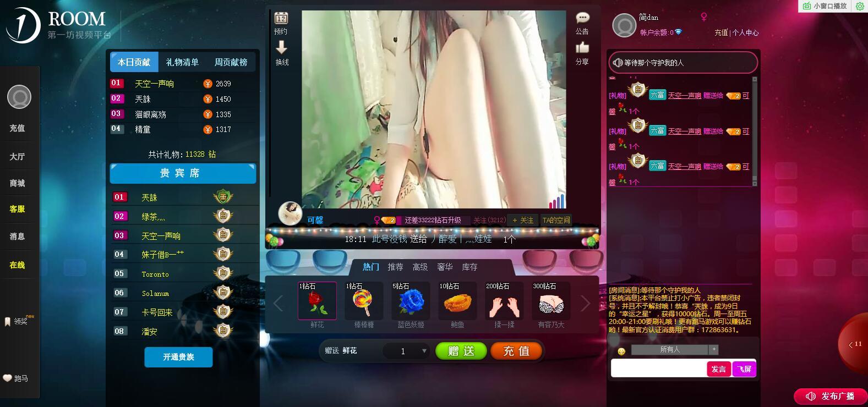Open the 库存 gift tab

tap(470, 267)
